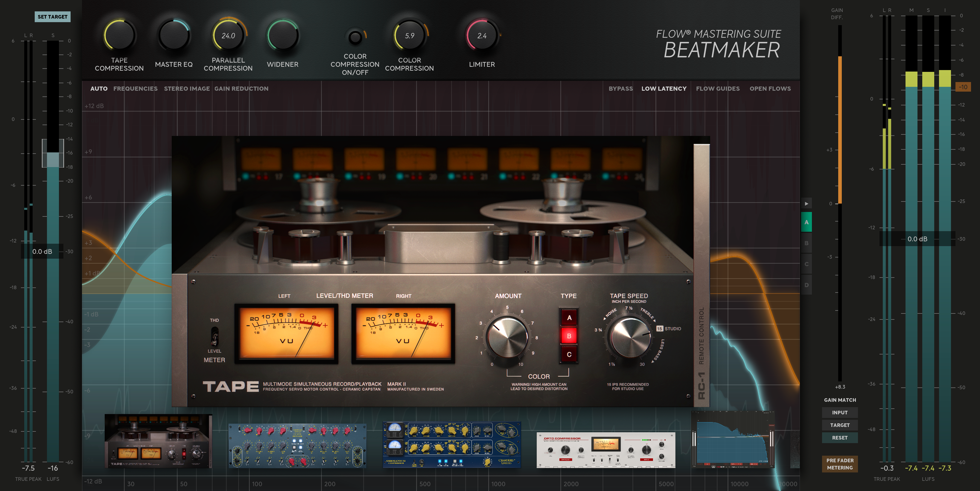Click the Widener knob
This screenshot has height=491, width=980.
283,35
